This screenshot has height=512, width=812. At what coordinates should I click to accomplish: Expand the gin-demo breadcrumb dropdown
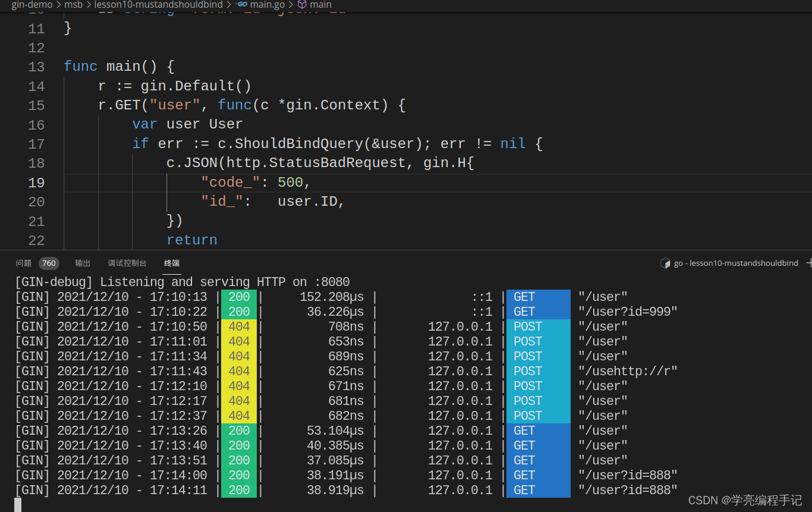[32, 5]
